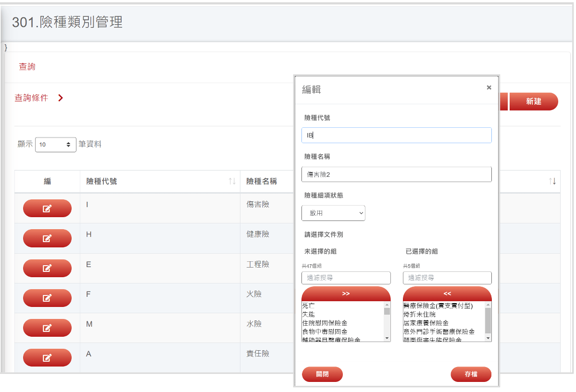Click edit icon for 健康險 row
The width and height of the screenshot is (576, 392).
tap(47, 238)
